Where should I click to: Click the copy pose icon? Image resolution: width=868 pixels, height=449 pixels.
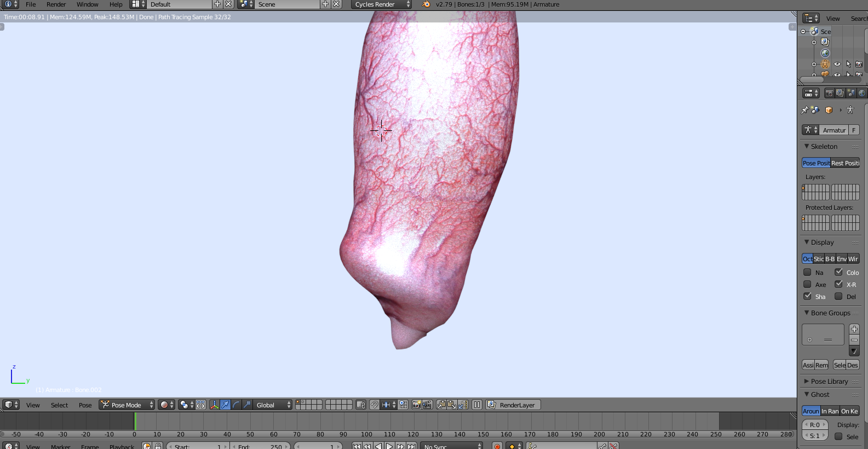pos(441,405)
